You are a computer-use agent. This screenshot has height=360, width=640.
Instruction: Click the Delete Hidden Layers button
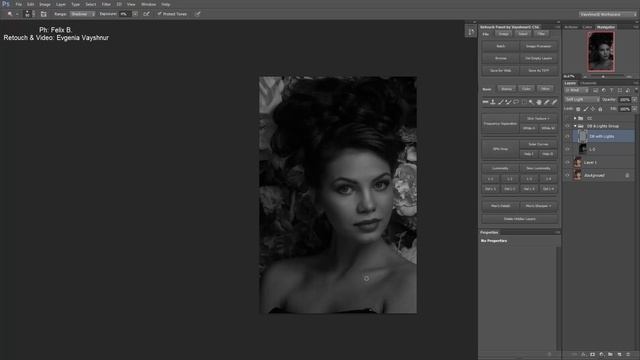point(520,219)
